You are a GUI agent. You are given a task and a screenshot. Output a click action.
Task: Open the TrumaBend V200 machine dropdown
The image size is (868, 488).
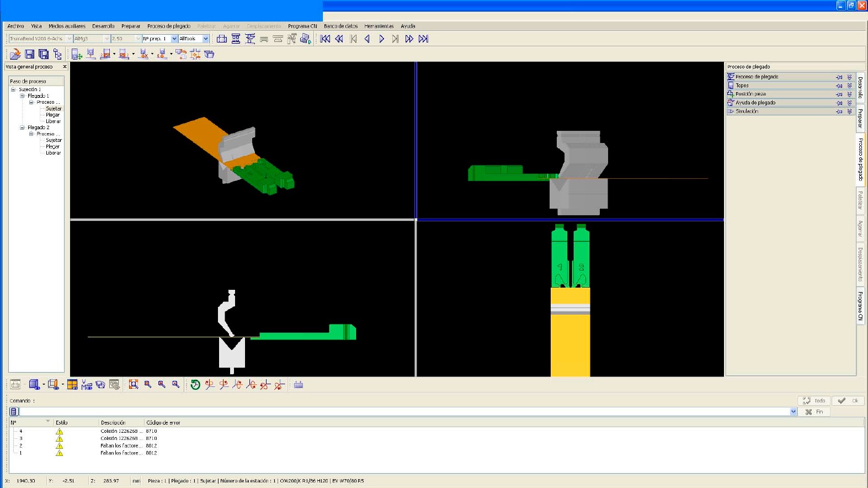pos(70,39)
